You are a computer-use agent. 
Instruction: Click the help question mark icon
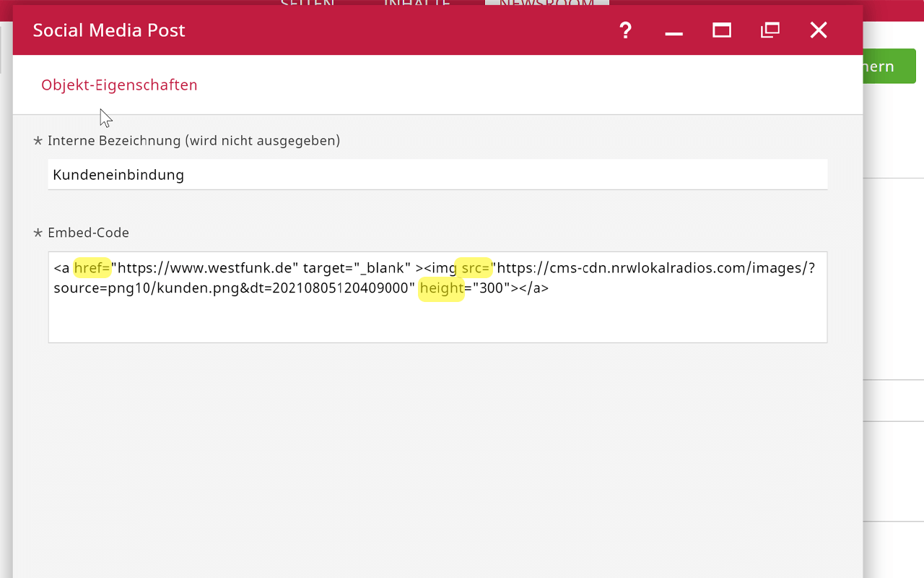pos(625,30)
